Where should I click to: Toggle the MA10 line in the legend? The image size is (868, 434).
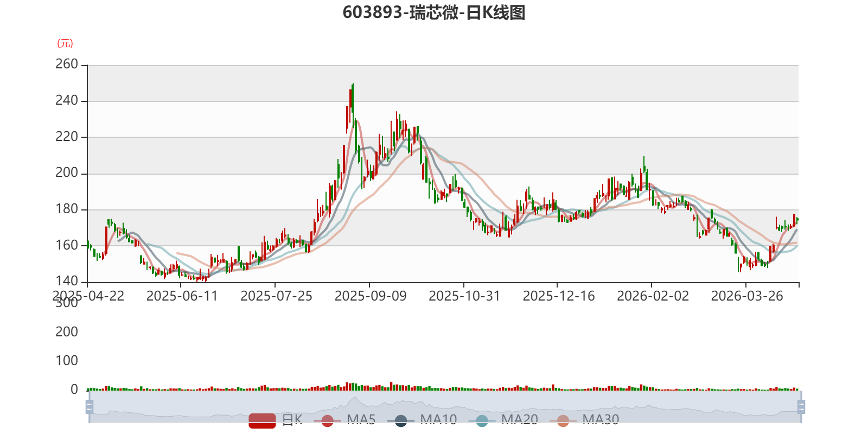coord(422,420)
